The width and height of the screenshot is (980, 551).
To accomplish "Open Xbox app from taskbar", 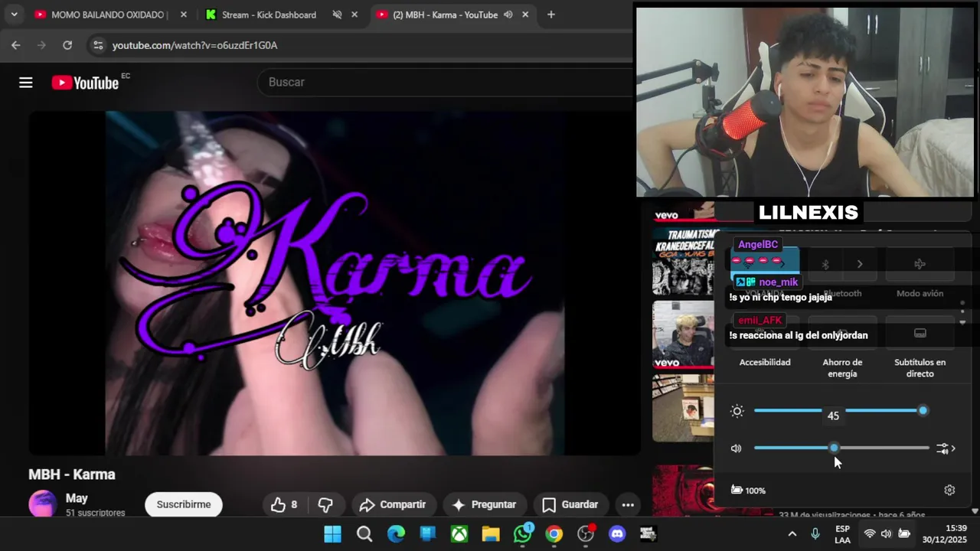I will 459,534.
